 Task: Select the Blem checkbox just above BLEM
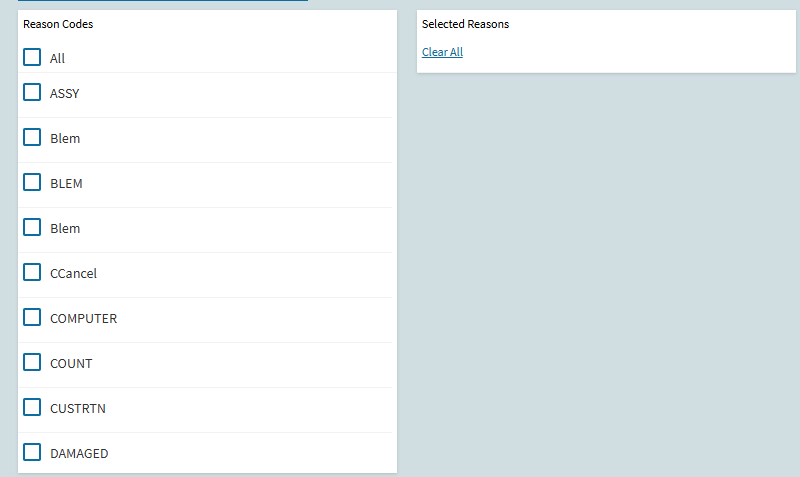(x=32, y=137)
